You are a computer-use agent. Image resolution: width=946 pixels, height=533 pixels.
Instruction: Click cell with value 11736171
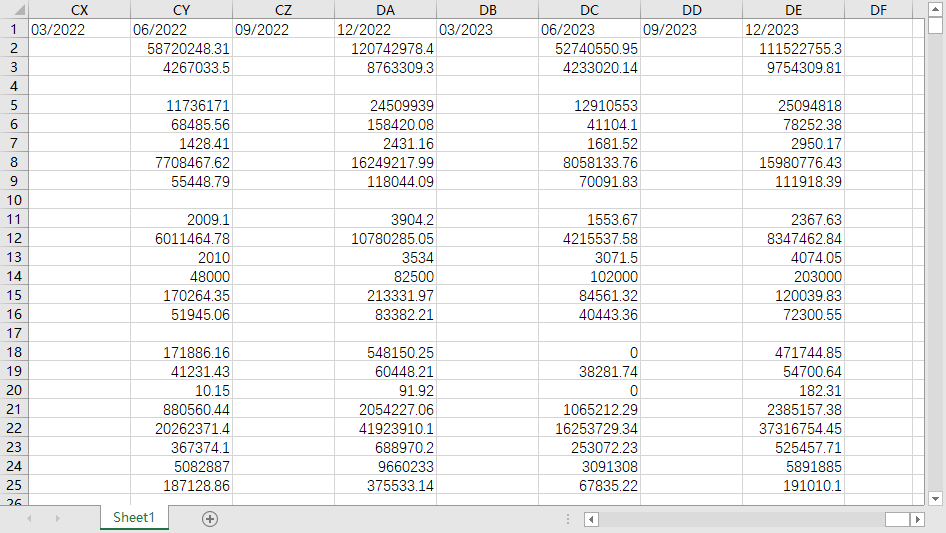click(x=182, y=105)
